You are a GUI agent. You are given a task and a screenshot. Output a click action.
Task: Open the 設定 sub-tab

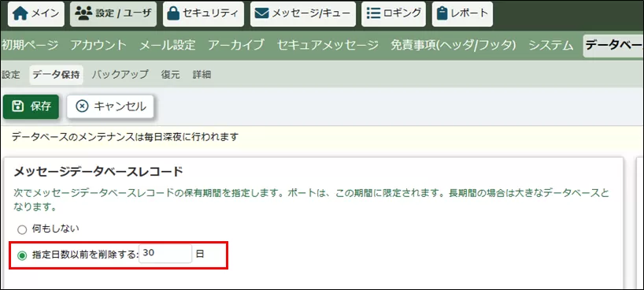(11, 75)
